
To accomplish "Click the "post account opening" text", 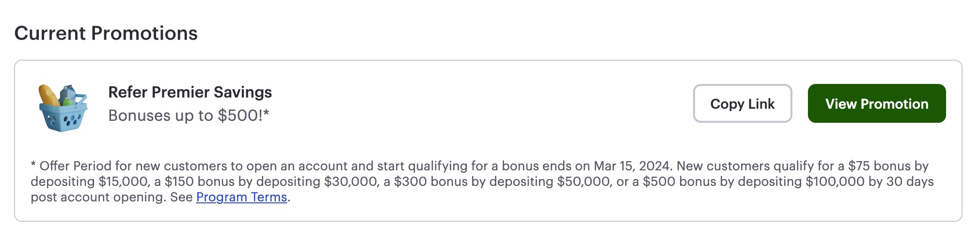I will (x=98, y=198).
